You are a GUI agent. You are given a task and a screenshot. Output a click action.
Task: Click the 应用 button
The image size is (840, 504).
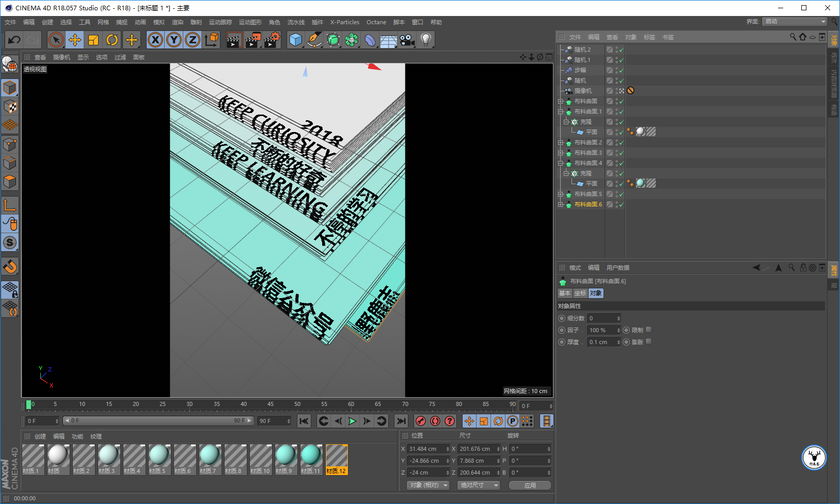(530, 485)
